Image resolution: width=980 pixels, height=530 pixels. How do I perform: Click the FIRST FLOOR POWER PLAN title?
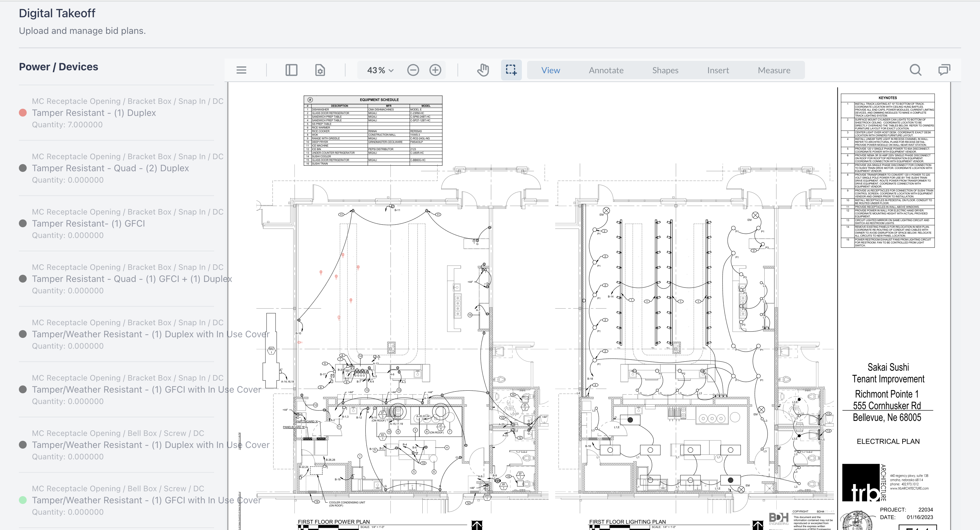pyautogui.click(x=333, y=522)
